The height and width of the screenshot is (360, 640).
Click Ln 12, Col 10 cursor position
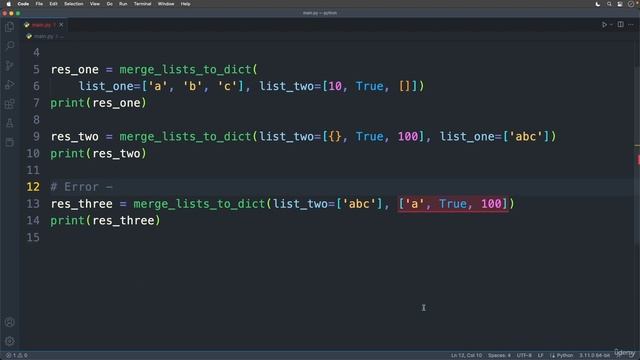467,356
